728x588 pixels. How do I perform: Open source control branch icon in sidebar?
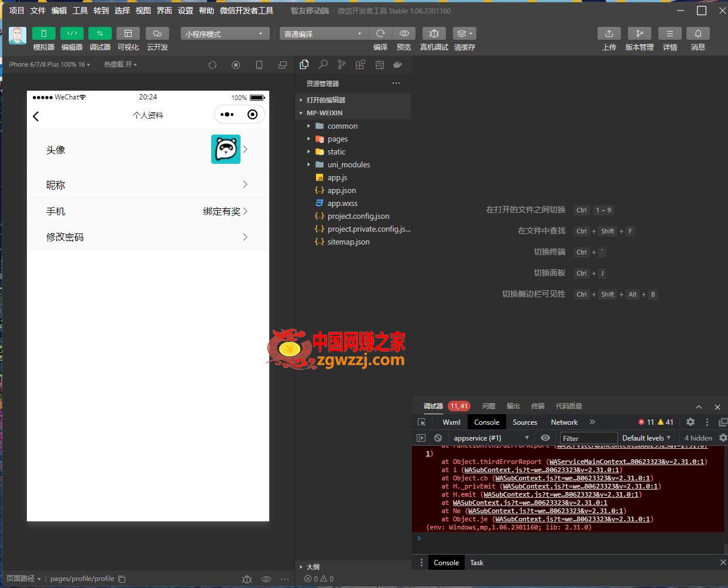(x=342, y=65)
